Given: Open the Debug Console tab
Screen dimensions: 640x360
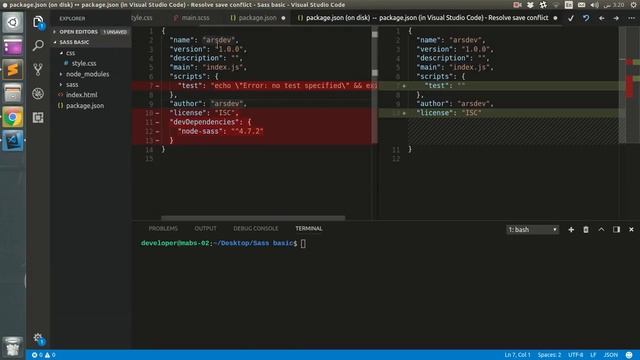Looking at the screenshot, I should [256, 228].
